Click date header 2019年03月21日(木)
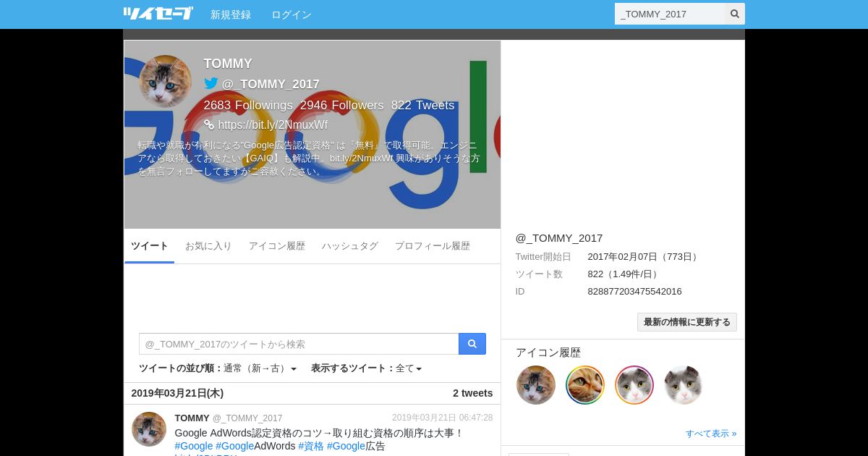Image resolution: width=868 pixels, height=456 pixels. [177, 393]
